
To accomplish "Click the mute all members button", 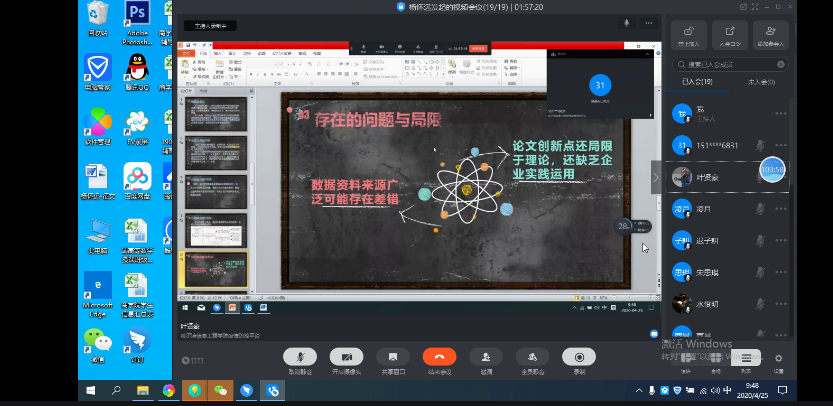I will pyautogui.click(x=532, y=358).
